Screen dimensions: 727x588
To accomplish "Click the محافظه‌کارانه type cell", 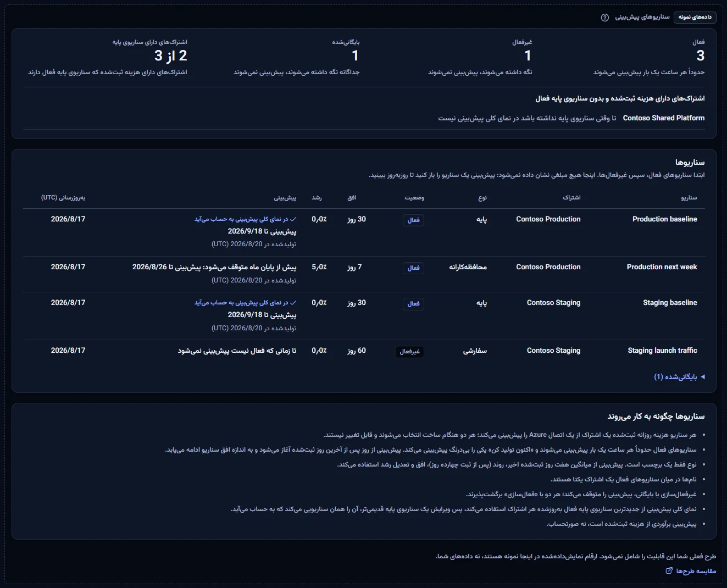I will 468,267.
